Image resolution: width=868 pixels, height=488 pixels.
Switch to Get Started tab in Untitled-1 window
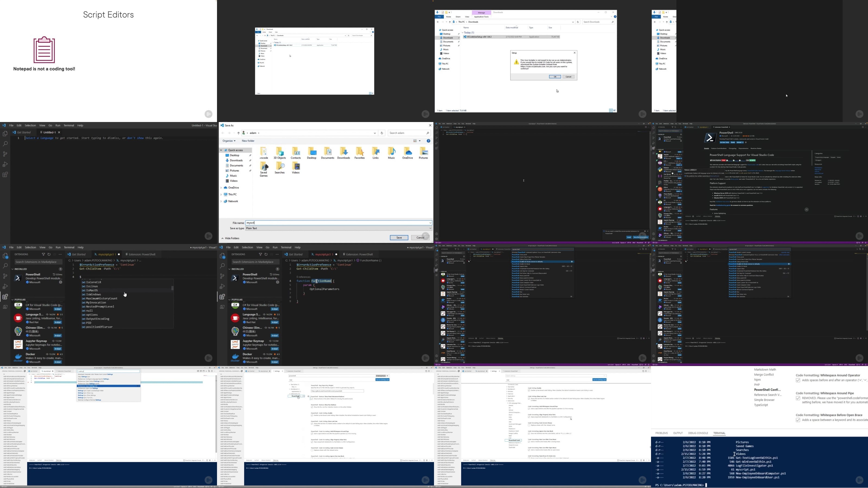click(24, 132)
